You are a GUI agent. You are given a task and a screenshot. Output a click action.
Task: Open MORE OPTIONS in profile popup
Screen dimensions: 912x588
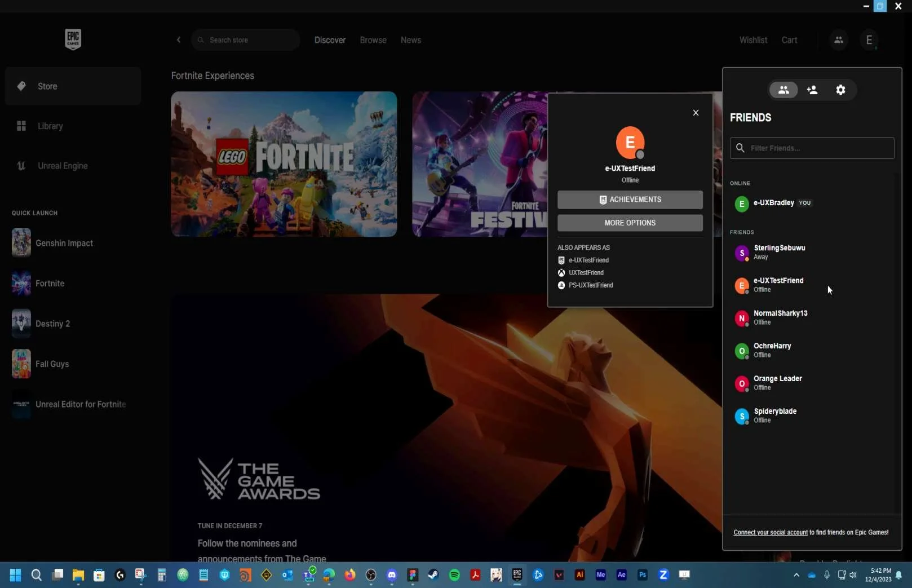tap(630, 223)
